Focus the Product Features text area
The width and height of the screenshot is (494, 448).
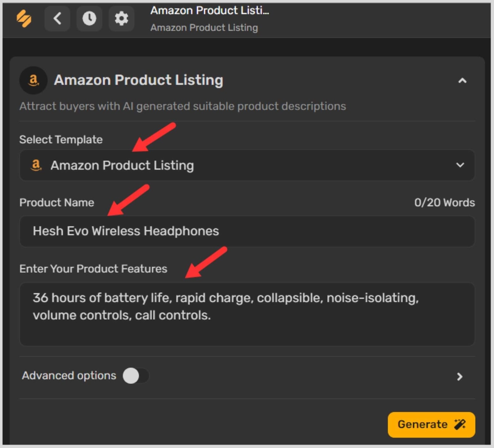[247, 314]
